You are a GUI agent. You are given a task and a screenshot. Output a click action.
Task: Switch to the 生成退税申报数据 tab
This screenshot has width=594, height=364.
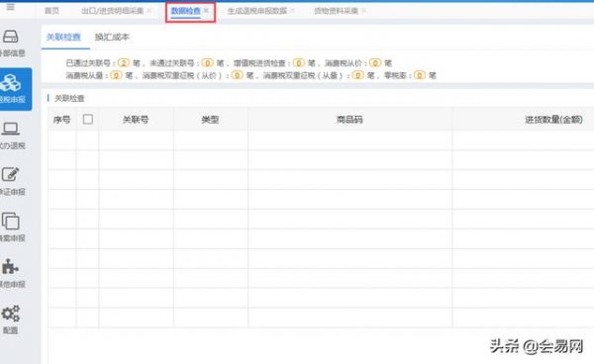pos(257,11)
